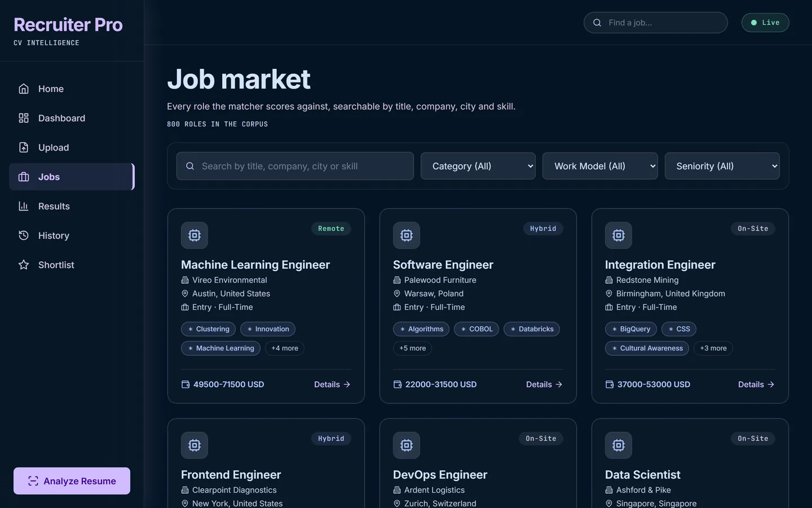Open the Category (All) dropdown
This screenshot has height=508, width=812.
478,166
